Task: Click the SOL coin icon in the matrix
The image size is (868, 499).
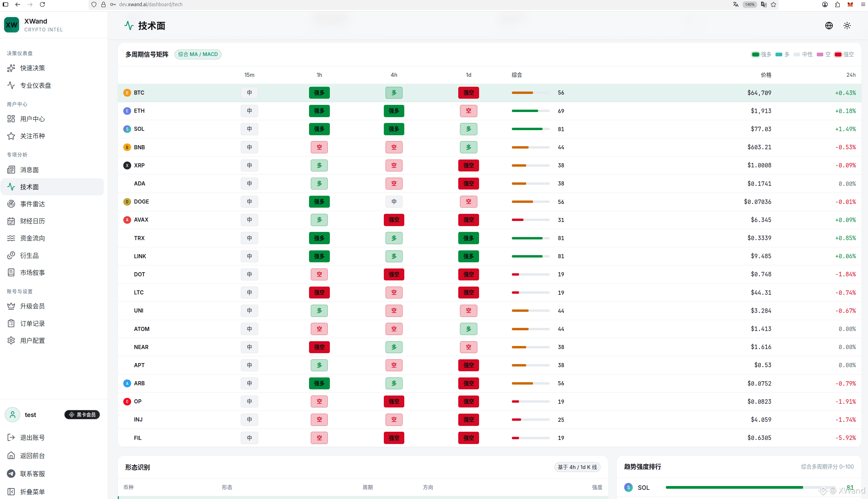Action: pos(127,129)
